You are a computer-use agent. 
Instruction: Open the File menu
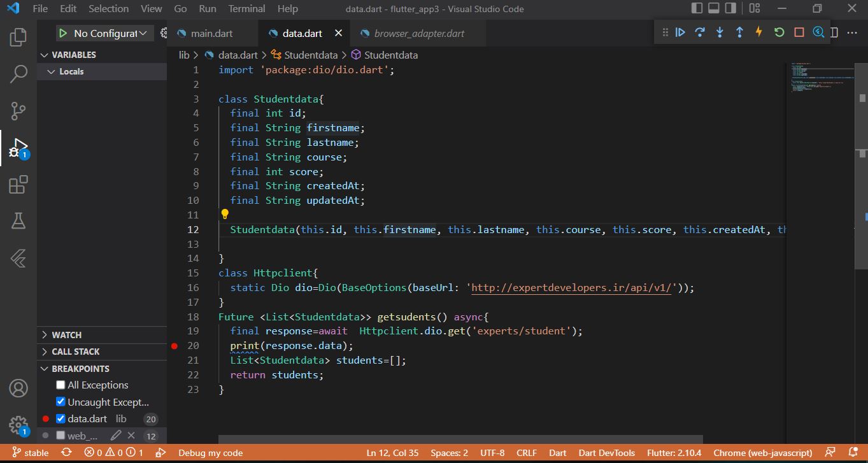[x=39, y=9]
